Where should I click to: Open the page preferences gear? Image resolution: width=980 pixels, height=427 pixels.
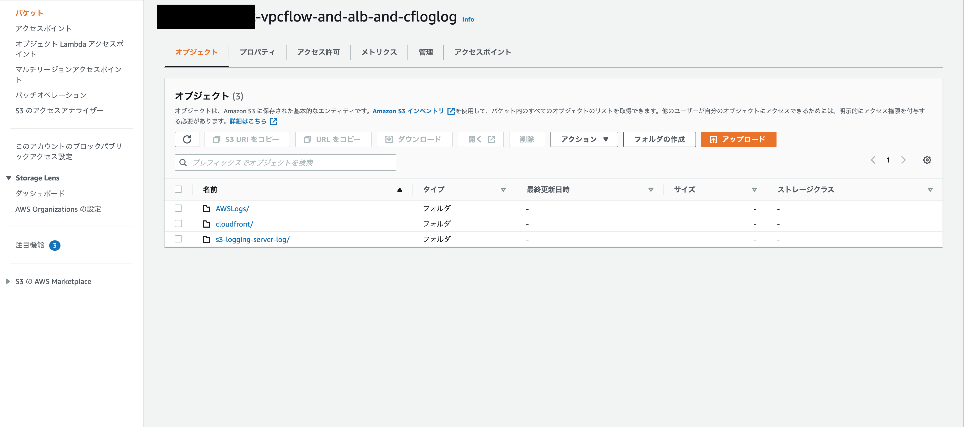pos(927,160)
